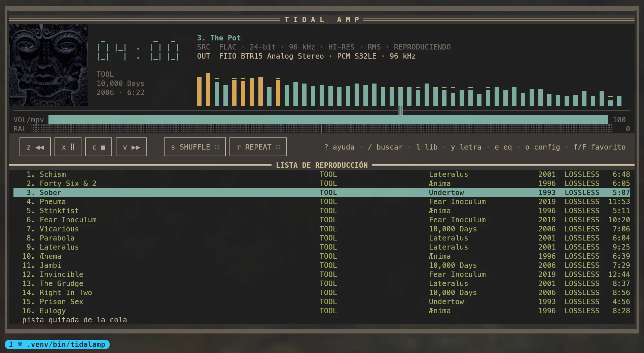Click duration 4:56 in Prison Sex row
The image size is (644, 353).
click(x=621, y=302)
